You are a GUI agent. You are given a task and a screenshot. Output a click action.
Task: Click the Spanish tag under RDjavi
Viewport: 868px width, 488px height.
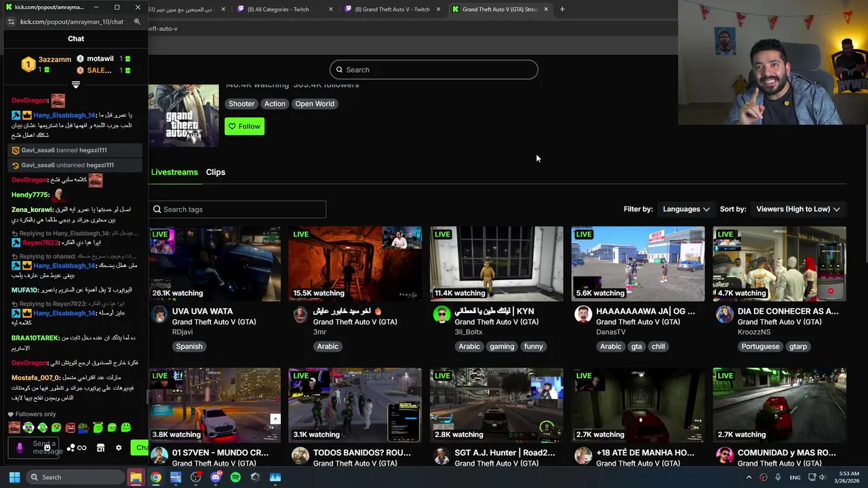pos(189,346)
